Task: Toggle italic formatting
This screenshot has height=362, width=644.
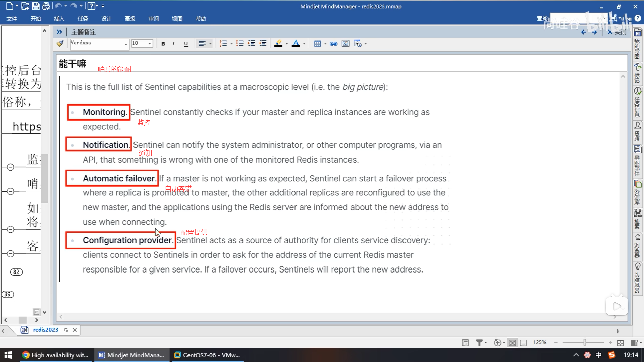Action: click(173, 44)
